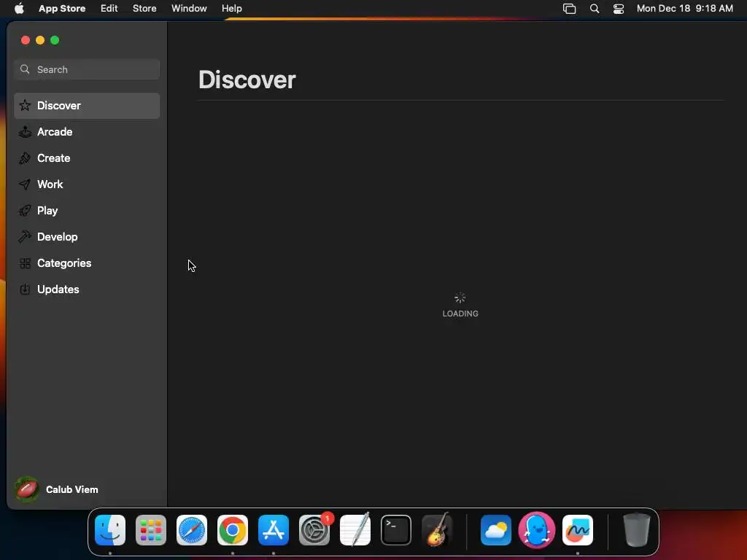
Task: Click the Play rocket icon
Action: click(x=25, y=211)
